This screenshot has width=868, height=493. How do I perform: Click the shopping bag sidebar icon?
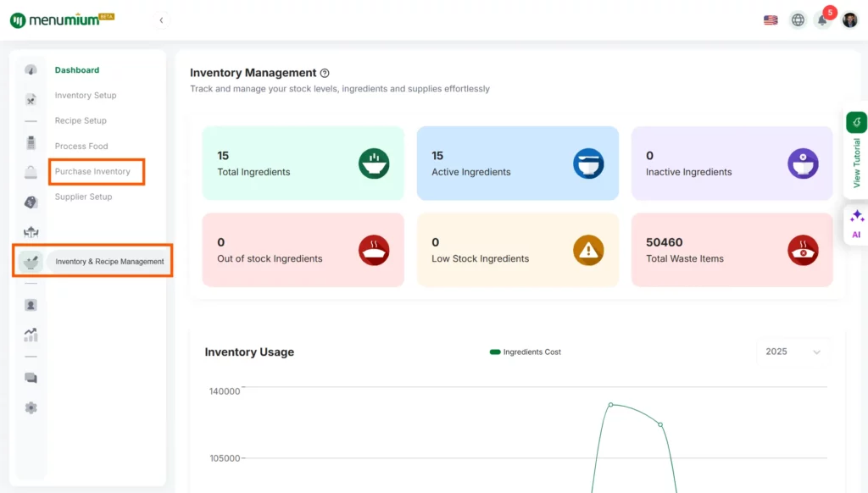(31, 173)
